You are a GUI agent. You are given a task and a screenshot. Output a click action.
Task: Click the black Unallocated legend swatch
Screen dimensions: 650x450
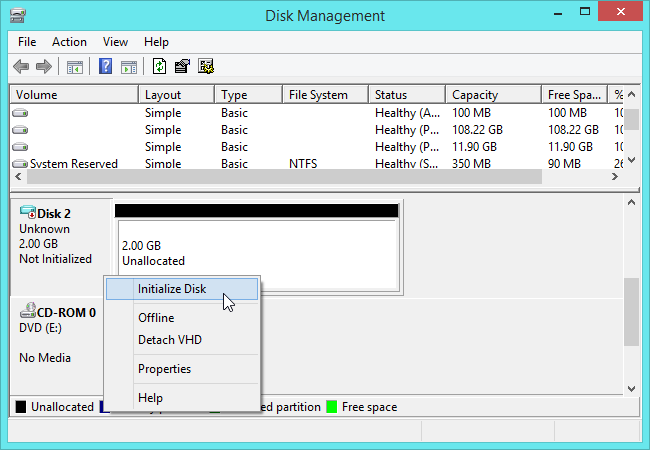coord(21,407)
